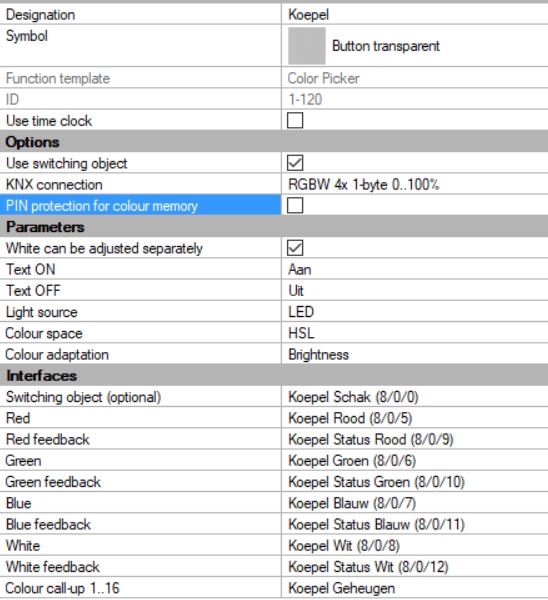
Task: Collapse the Options section header
Action: point(274,142)
